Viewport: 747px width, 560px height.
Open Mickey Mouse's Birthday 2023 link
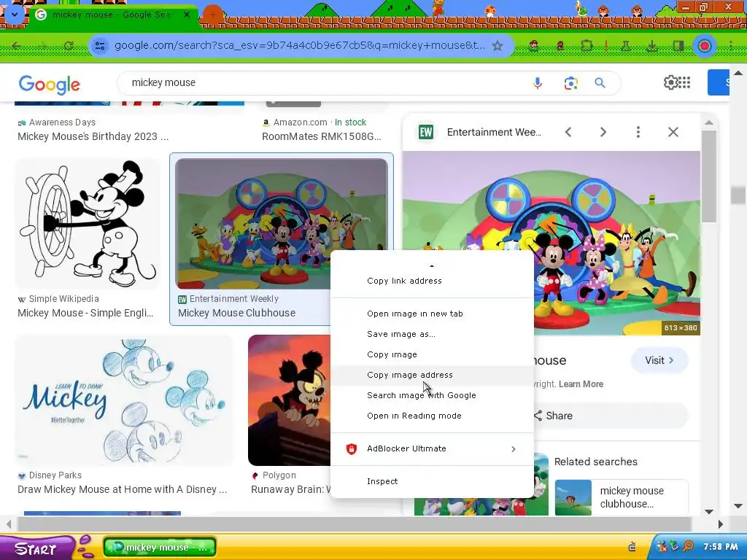(93, 136)
